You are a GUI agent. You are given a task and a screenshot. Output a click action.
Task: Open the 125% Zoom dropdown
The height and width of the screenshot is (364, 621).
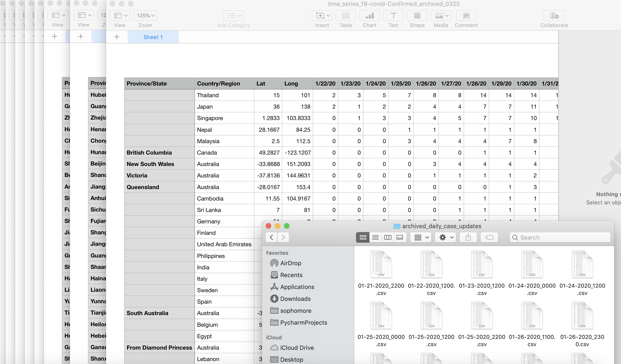(145, 16)
